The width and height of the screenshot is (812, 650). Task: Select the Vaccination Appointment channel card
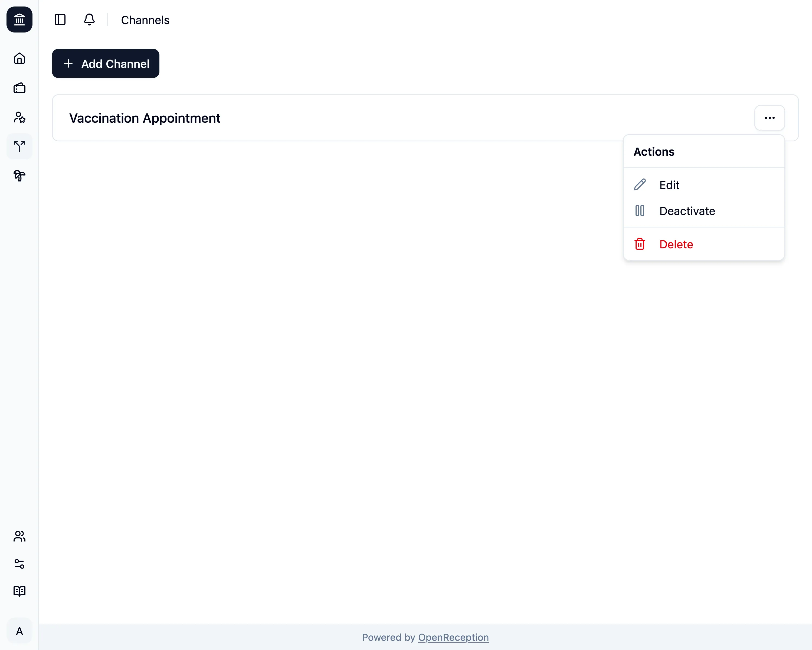[x=144, y=118]
